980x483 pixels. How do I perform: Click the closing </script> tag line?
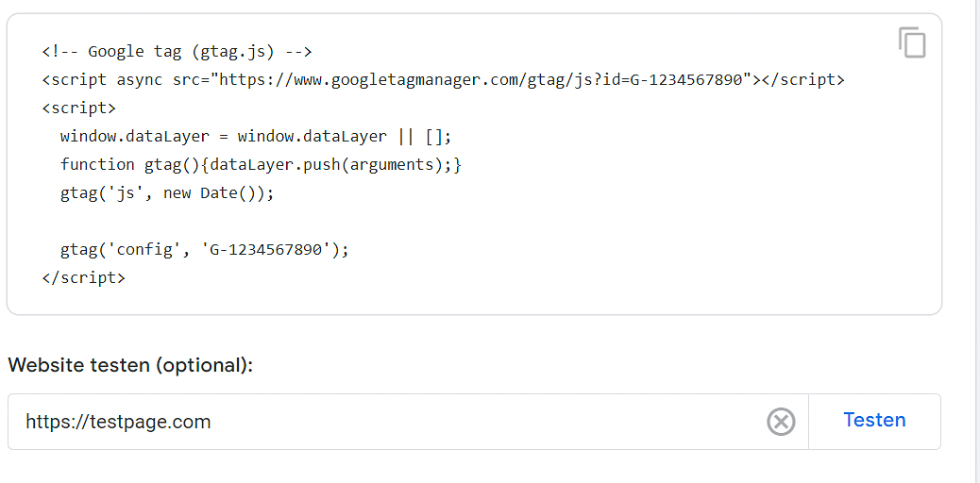[83, 278]
